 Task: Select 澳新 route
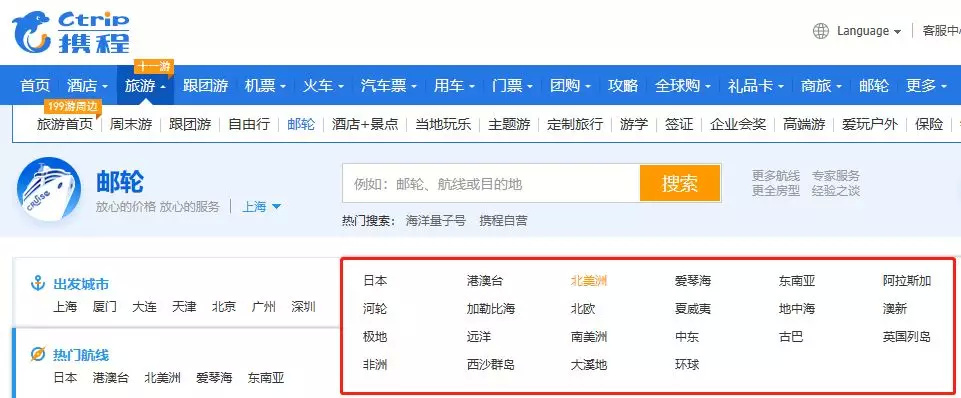pos(895,308)
